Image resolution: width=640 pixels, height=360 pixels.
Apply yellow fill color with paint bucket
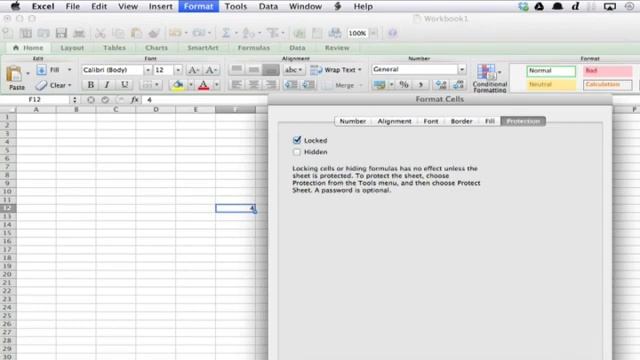(178, 85)
